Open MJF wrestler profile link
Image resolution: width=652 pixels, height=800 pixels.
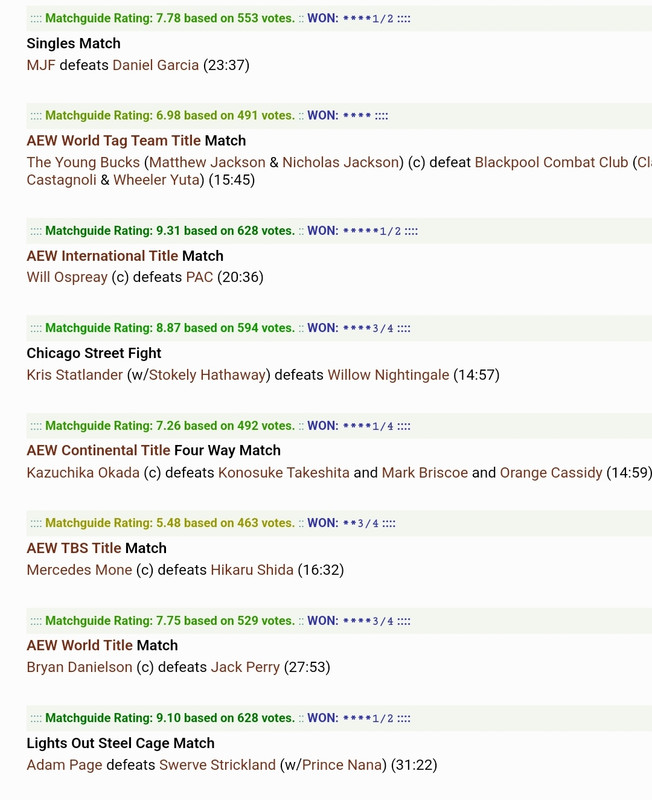[x=41, y=65]
